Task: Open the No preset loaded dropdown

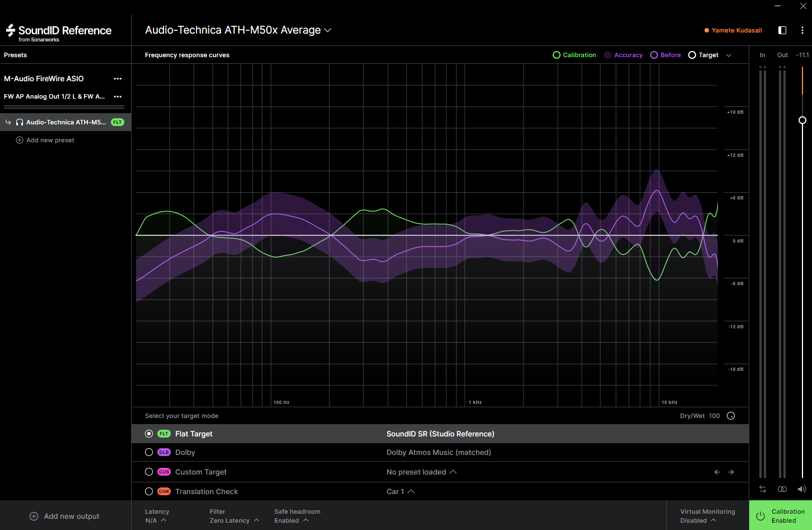Action: tap(422, 472)
